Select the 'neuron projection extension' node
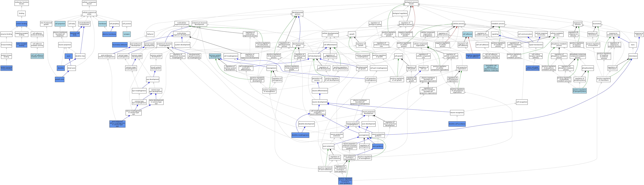The image size is (644, 185). click(337, 135)
